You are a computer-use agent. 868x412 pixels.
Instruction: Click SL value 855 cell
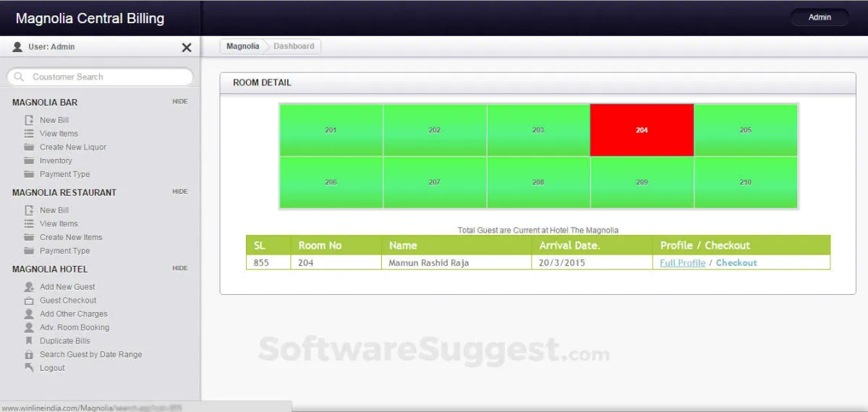click(x=268, y=263)
